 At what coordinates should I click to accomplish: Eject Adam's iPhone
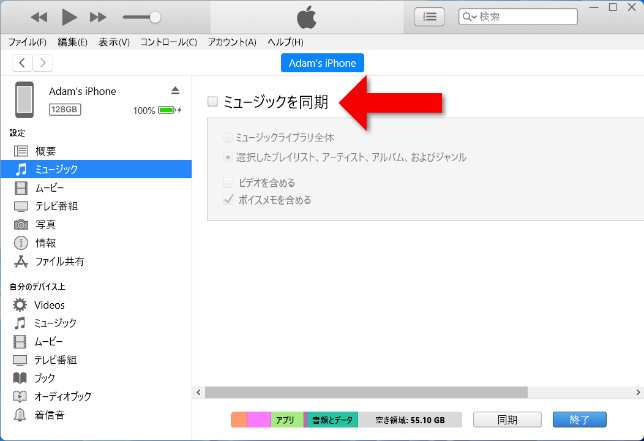click(x=175, y=90)
